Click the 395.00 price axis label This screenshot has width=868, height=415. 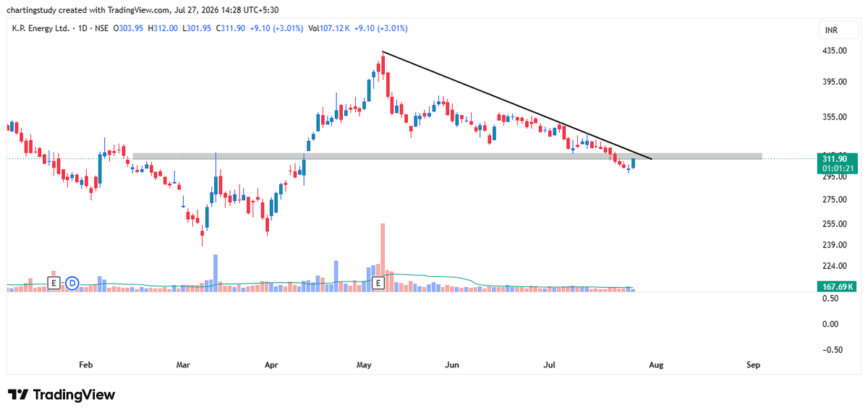coord(835,82)
